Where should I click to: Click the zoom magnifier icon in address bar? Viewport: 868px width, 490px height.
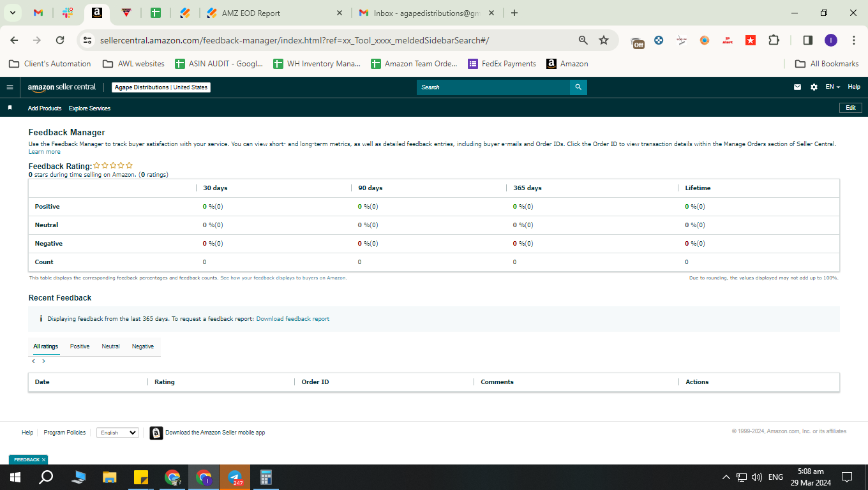[x=583, y=40]
